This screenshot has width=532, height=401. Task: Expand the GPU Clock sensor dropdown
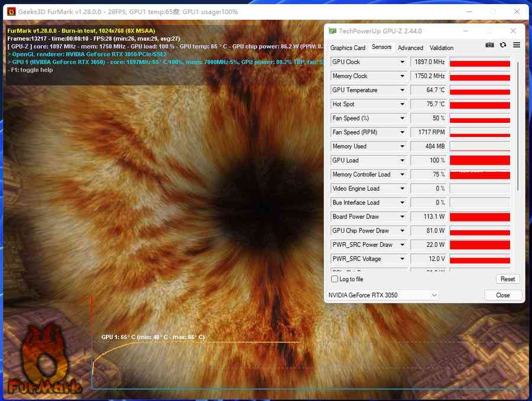(403, 62)
